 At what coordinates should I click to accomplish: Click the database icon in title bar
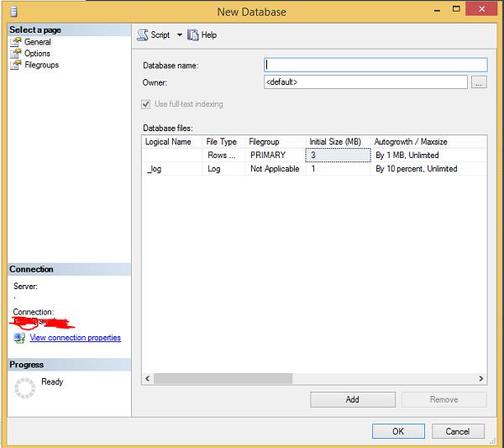point(13,12)
